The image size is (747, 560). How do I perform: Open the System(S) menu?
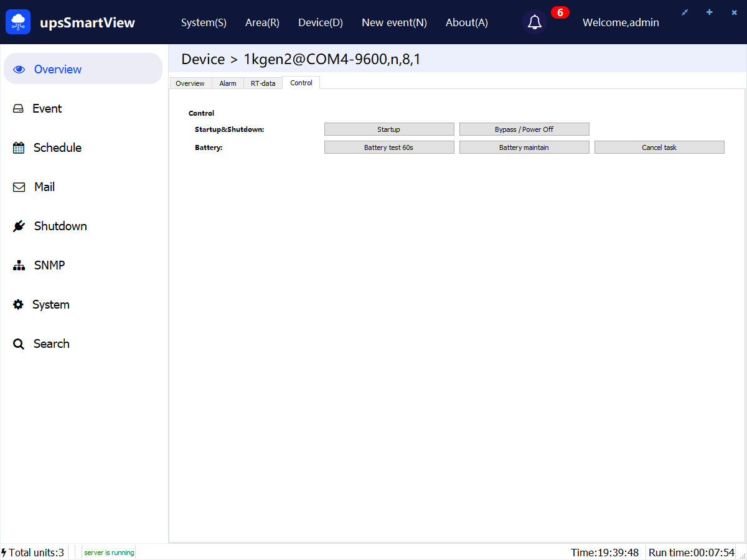tap(204, 22)
